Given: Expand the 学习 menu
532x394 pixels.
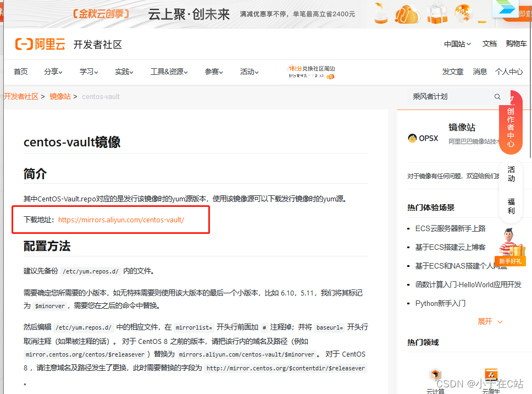Looking at the screenshot, I should click(89, 72).
